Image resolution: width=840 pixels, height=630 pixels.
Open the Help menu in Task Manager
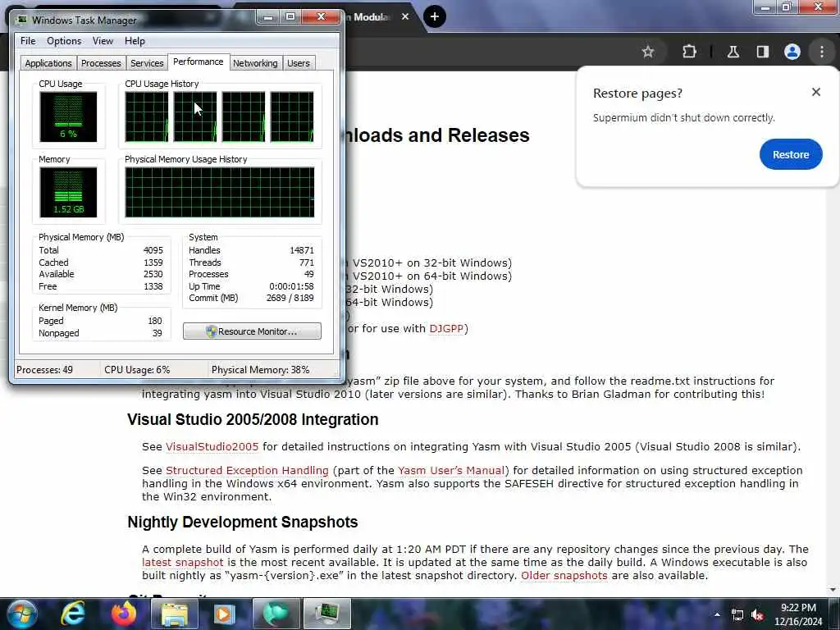pyautogui.click(x=135, y=41)
